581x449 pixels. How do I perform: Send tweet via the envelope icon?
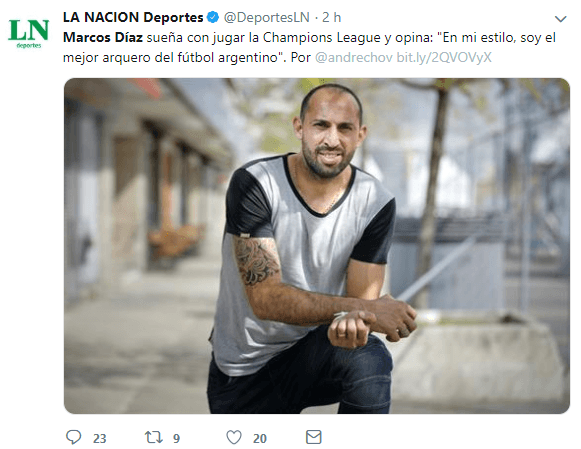pyautogui.click(x=313, y=437)
